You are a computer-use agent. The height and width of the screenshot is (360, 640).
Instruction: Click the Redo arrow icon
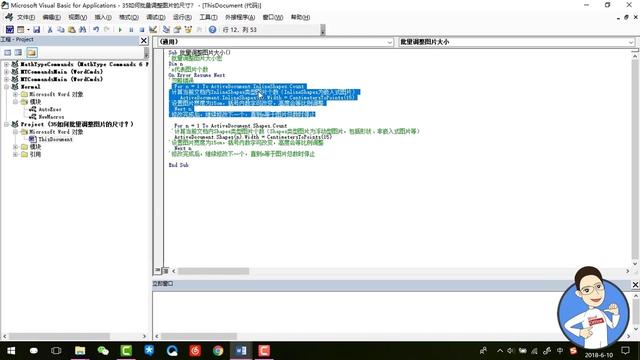[107, 29]
